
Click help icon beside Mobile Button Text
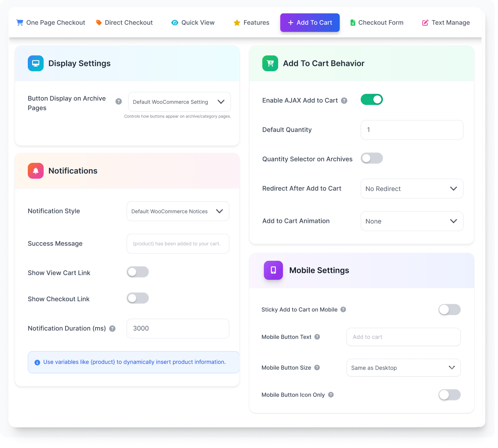[x=317, y=337]
